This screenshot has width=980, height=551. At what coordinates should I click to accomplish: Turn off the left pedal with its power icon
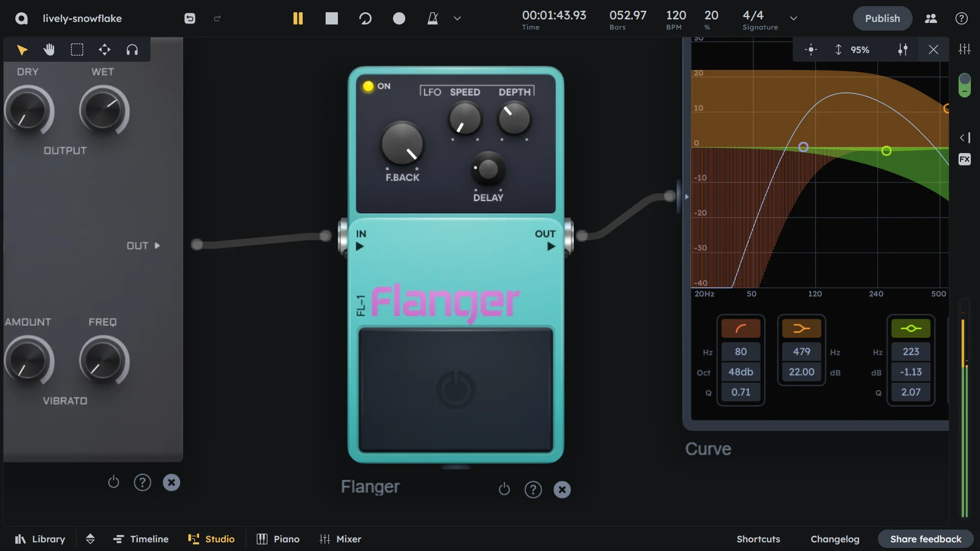[113, 482]
